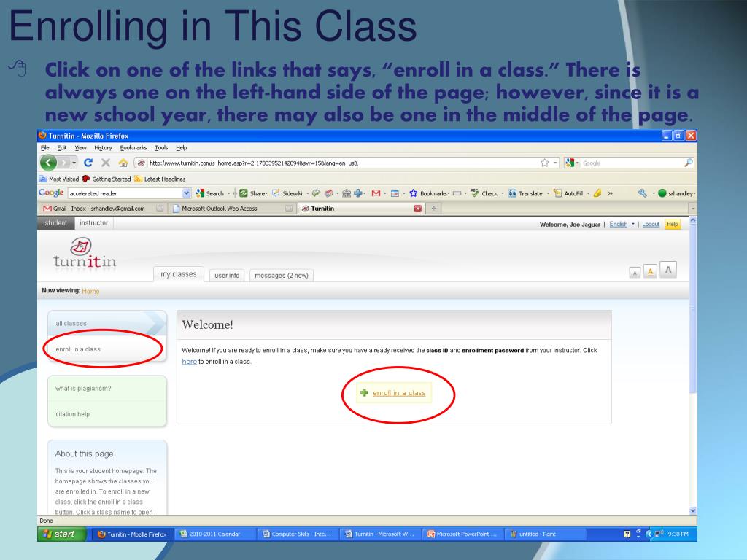The image size is (747, 560).
Task: Open the Bookmarks menu
Action: tap(133, 147)
